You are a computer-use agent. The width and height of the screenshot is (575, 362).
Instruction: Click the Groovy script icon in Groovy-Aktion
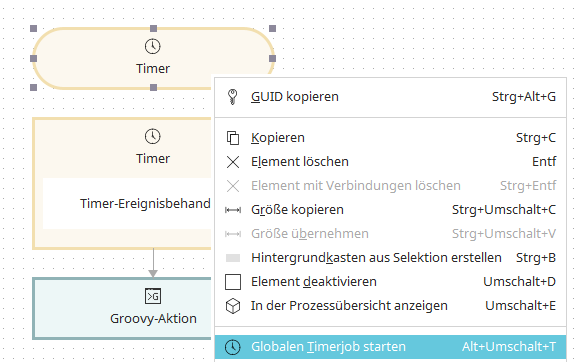[x=153, y=296]
